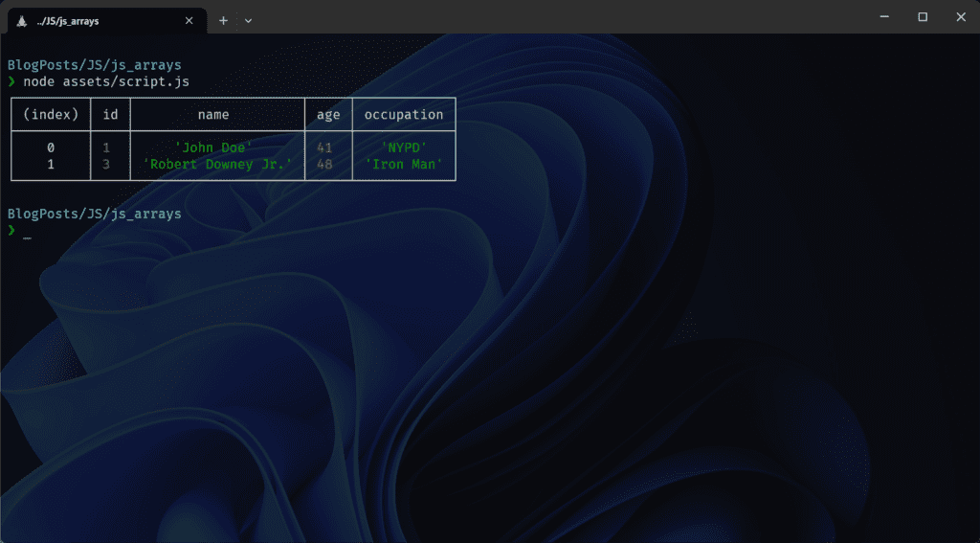Viewport: 980px width, 543px height.
Task: Click the second 'BlogPosts/JS/js_arrays' path line
Action: tap(95, 214)
